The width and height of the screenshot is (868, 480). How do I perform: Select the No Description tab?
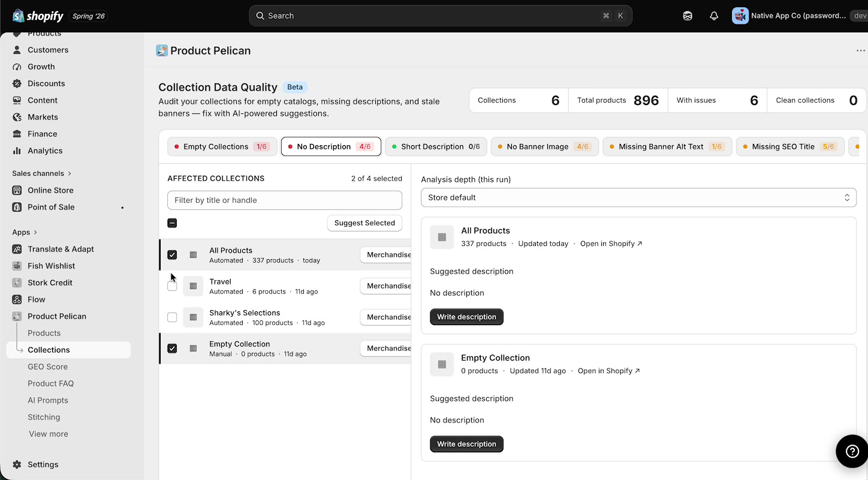(331, 146)
